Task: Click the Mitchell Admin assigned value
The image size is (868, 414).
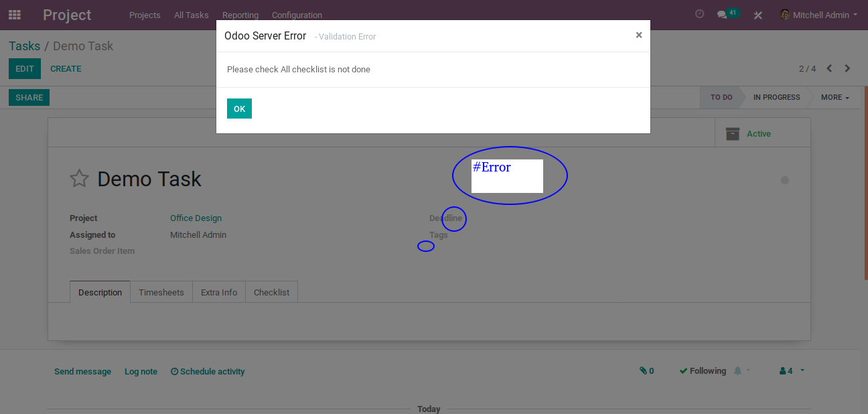Action: coord(198,235)
